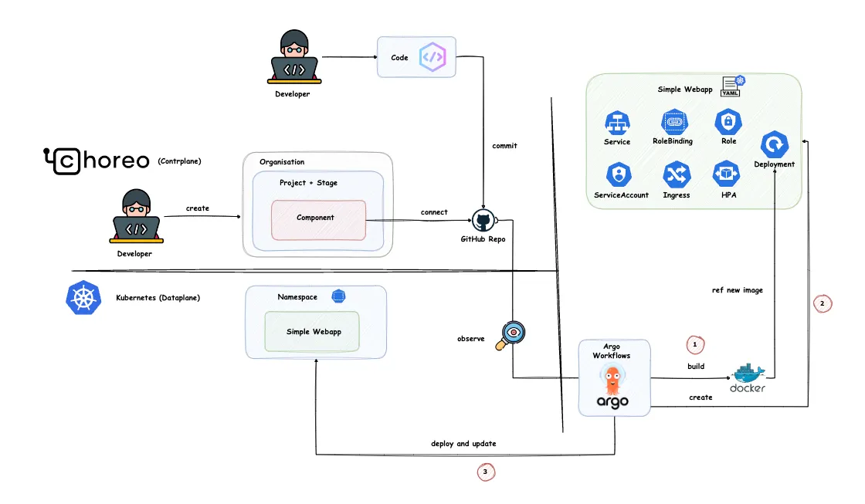
Task: Click the GitHub Repo octocat icon
Action: (483, 221)
